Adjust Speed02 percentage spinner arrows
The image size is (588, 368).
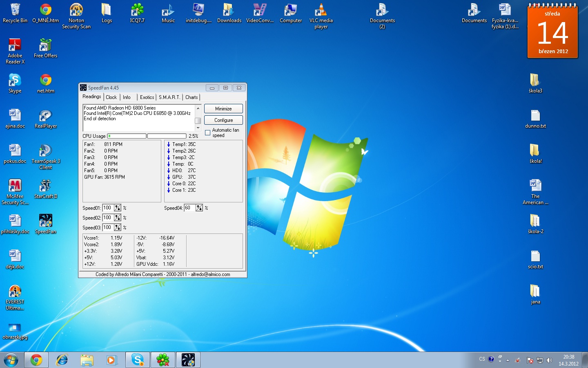[118, 218]
